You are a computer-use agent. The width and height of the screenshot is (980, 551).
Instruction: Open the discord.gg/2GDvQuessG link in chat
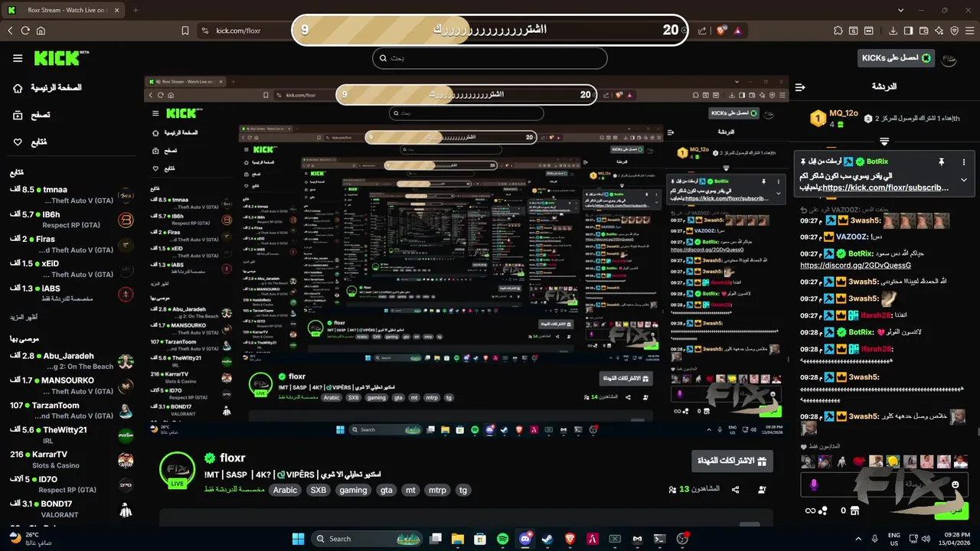(856, 266)
